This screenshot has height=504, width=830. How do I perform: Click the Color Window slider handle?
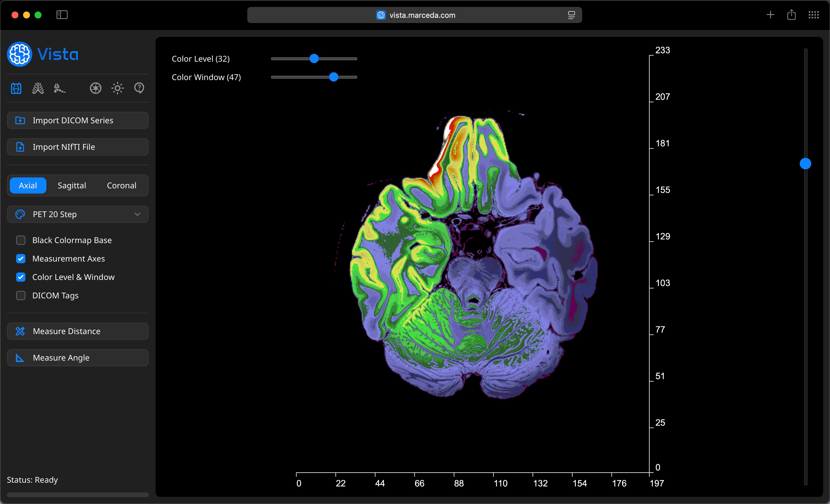click(x=333, y=77)
